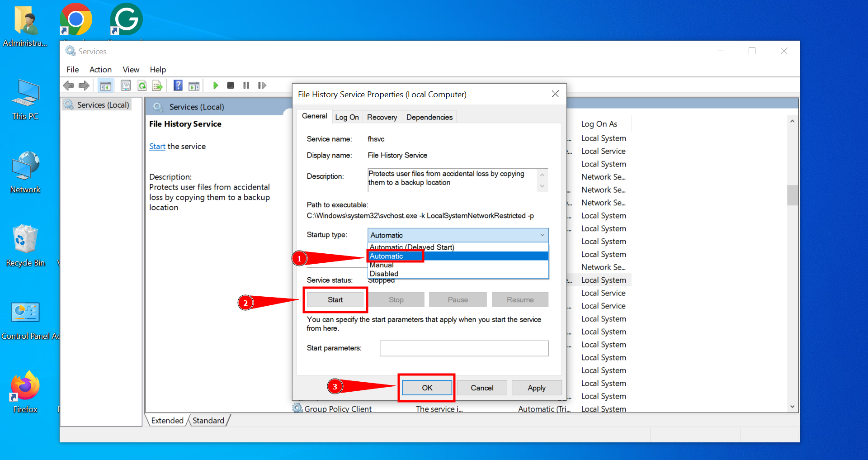Select Services (Local) node in console tree

click(x=98, y=105)
